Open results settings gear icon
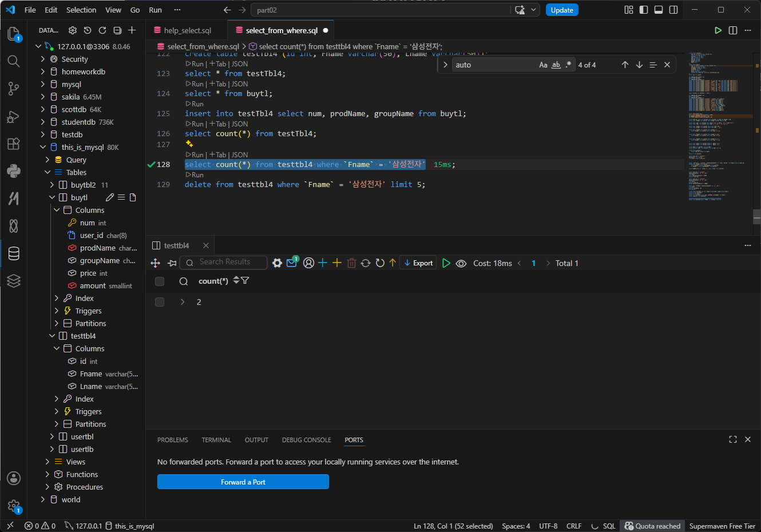 pyautogui.click(x=277, y=263)
